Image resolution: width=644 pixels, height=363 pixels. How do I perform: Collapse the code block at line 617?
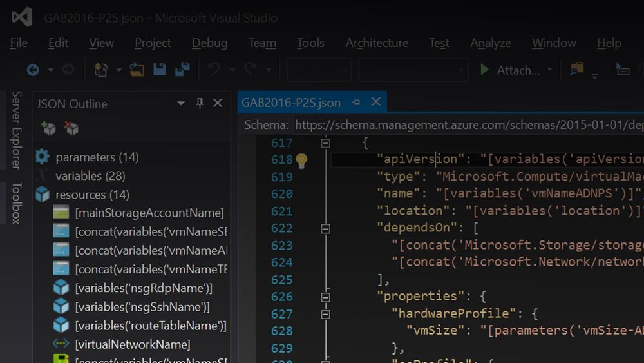coord(325,143)
